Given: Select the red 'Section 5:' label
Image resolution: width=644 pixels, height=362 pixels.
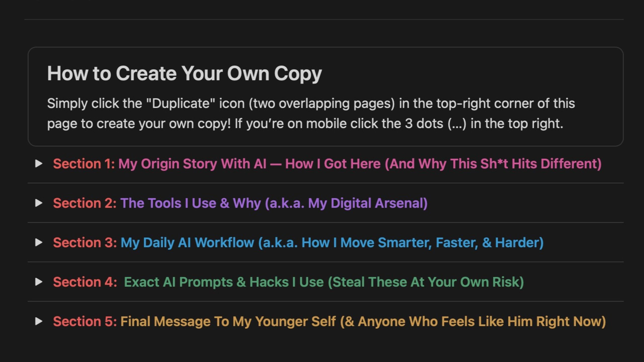Looking at the screenshot, I should [85, 322].
